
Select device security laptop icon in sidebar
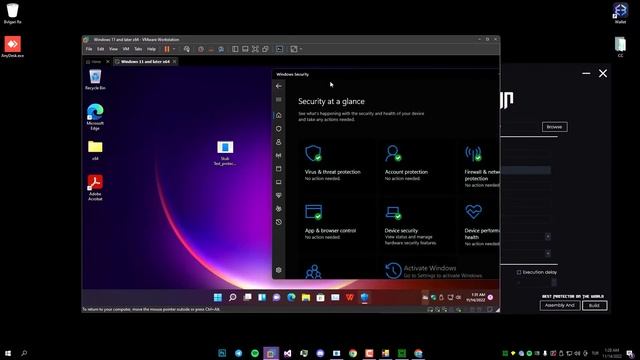[279, 182]
